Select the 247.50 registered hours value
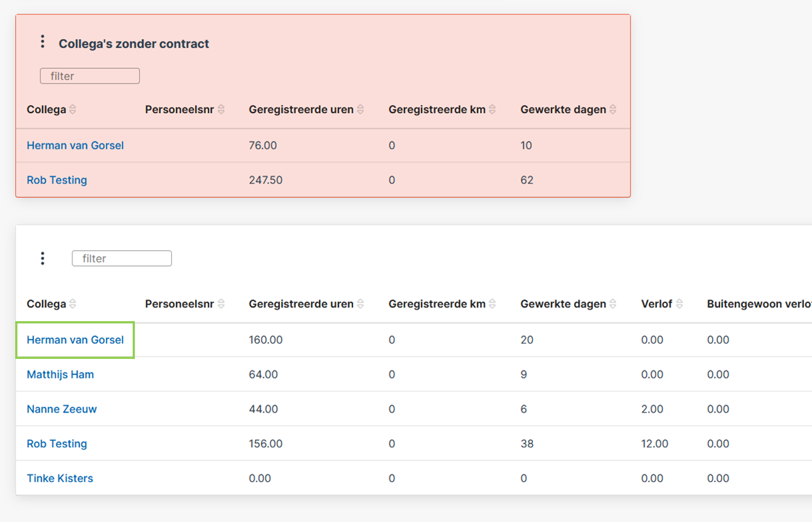812x522 pixels. pyautogui.click(x=265, y=181)
